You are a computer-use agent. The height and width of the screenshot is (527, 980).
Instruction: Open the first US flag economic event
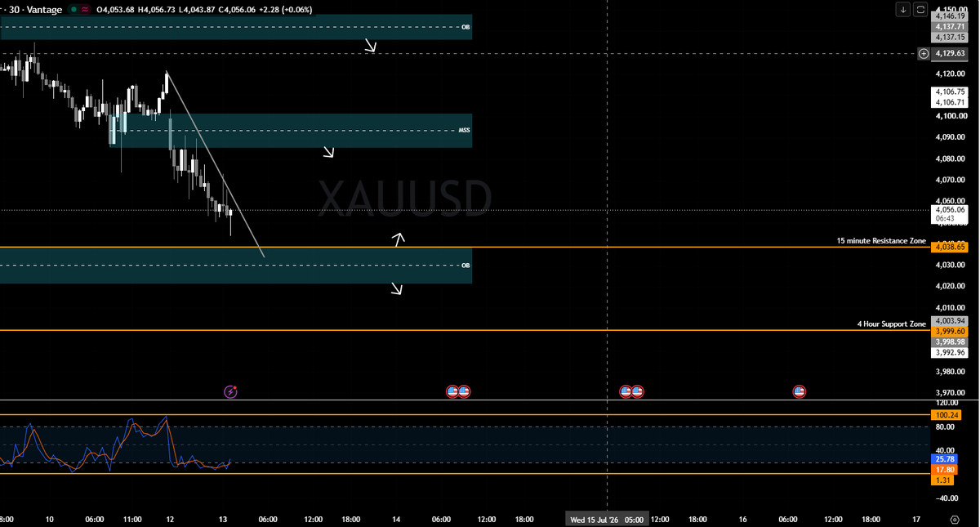(x=452, y=391)
